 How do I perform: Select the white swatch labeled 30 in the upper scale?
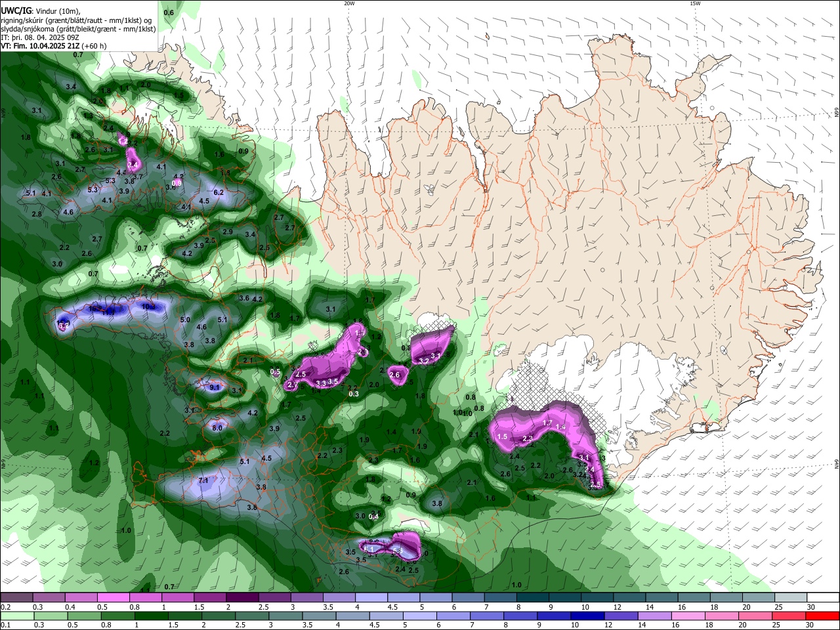tap(823, 597)
